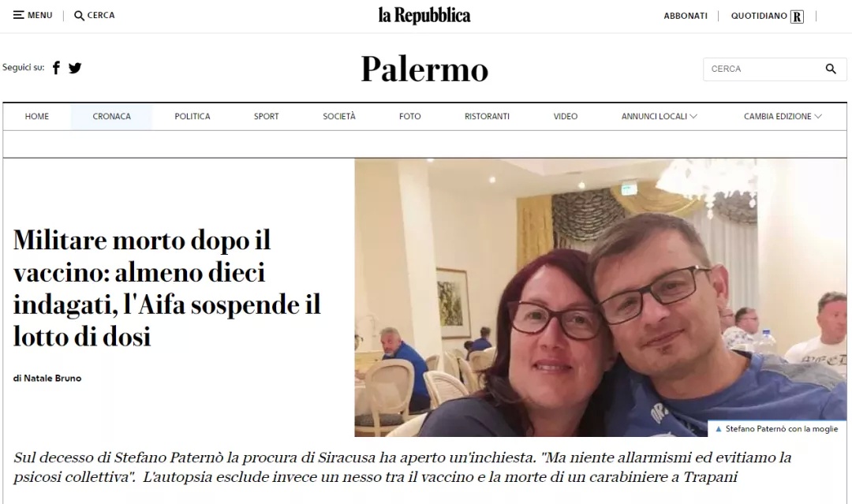Go to the Politica section

192,116
